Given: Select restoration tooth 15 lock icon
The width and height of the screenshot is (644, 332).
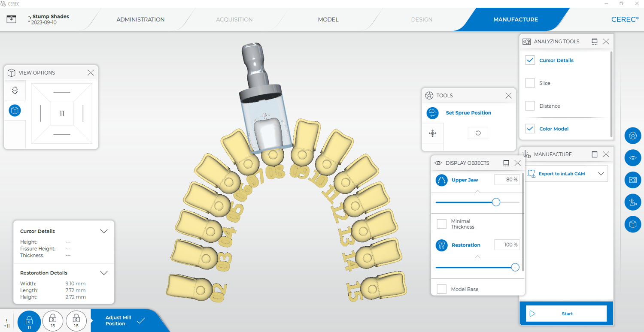Looking at the screenshot, I should 53,321.
